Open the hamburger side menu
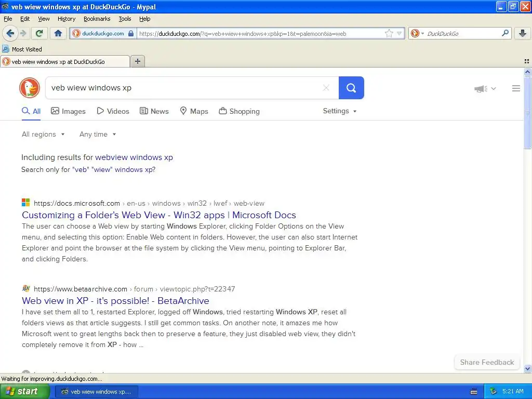The height and width of the screenshot is (399, 532). (516, 88)
